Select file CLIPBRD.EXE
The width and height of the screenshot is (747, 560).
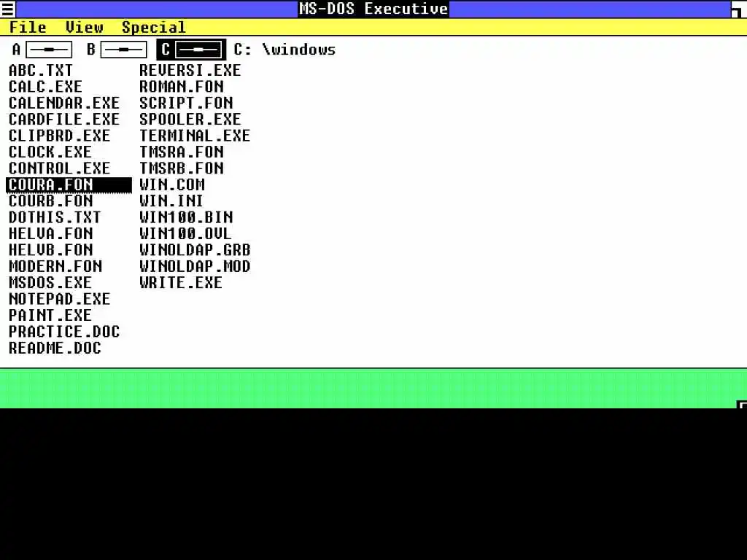click(60, 136)
